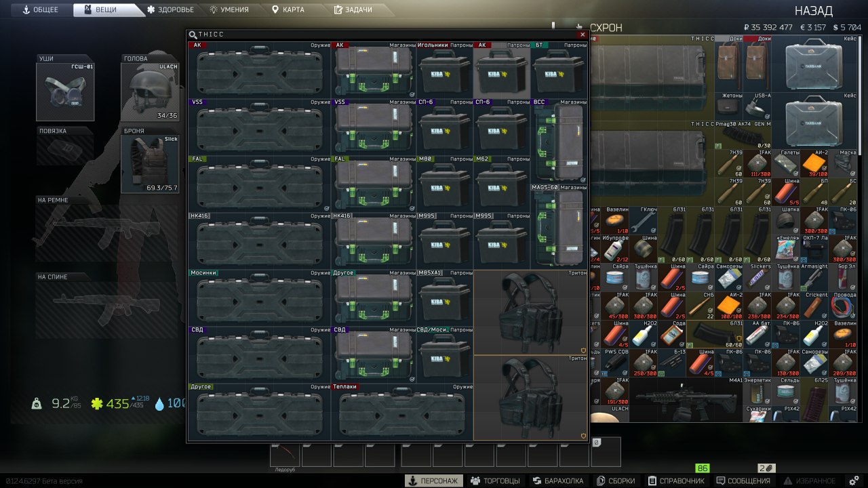Click the magnifier icon in THICC window title

(193, 35)
